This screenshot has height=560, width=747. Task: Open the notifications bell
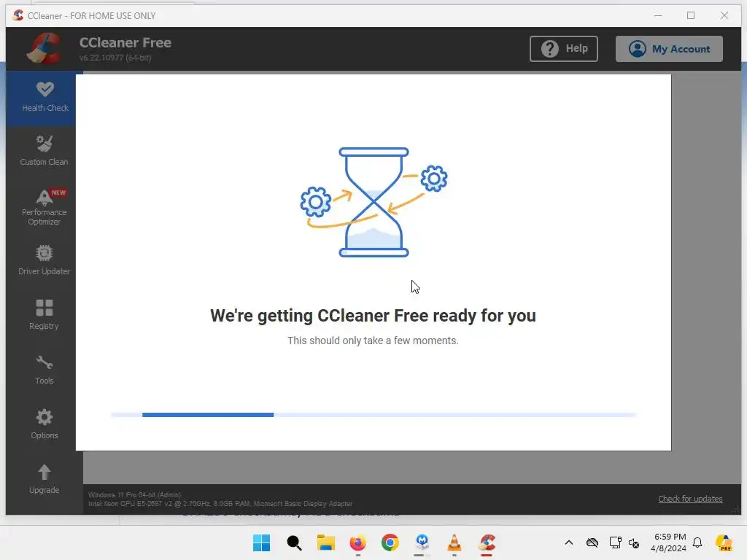pos(697,542)
